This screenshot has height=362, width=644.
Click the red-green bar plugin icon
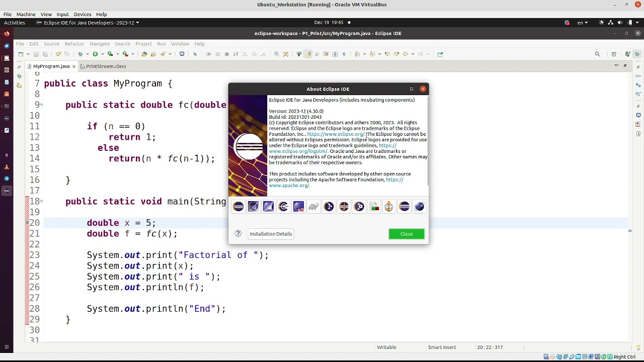click(374, 207)
